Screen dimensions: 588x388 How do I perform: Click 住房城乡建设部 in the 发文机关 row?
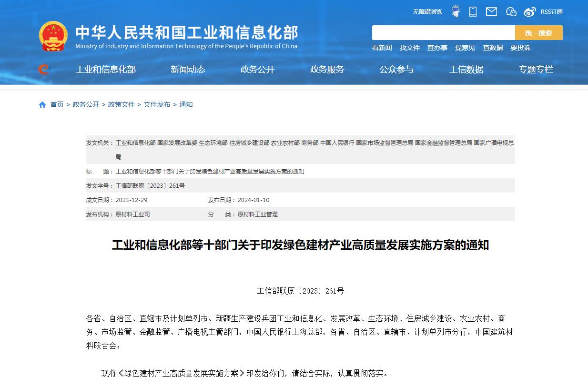(x=249, y=143)
